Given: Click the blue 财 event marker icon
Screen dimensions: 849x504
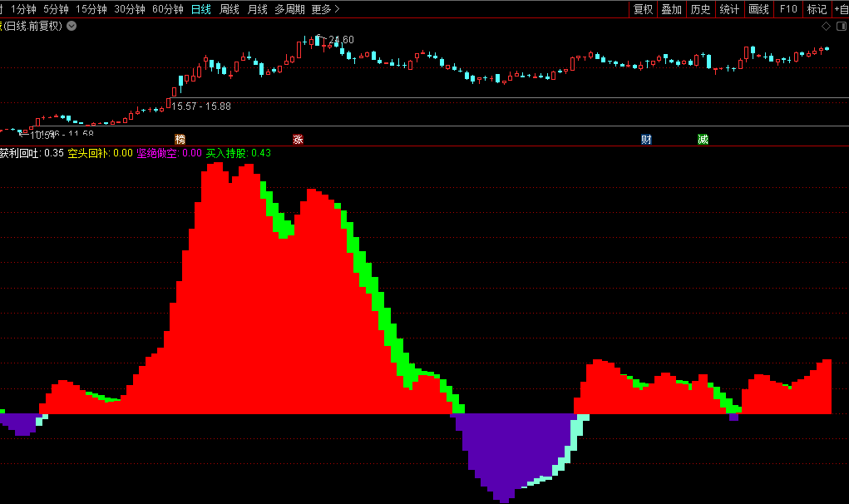Looking at the screenshot, I should point(646,139).
